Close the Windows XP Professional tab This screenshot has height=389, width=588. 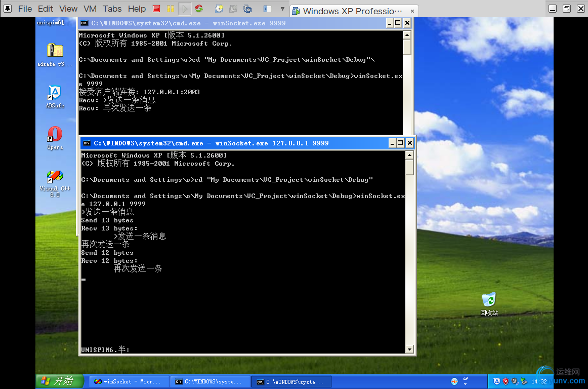pos(412,11)
